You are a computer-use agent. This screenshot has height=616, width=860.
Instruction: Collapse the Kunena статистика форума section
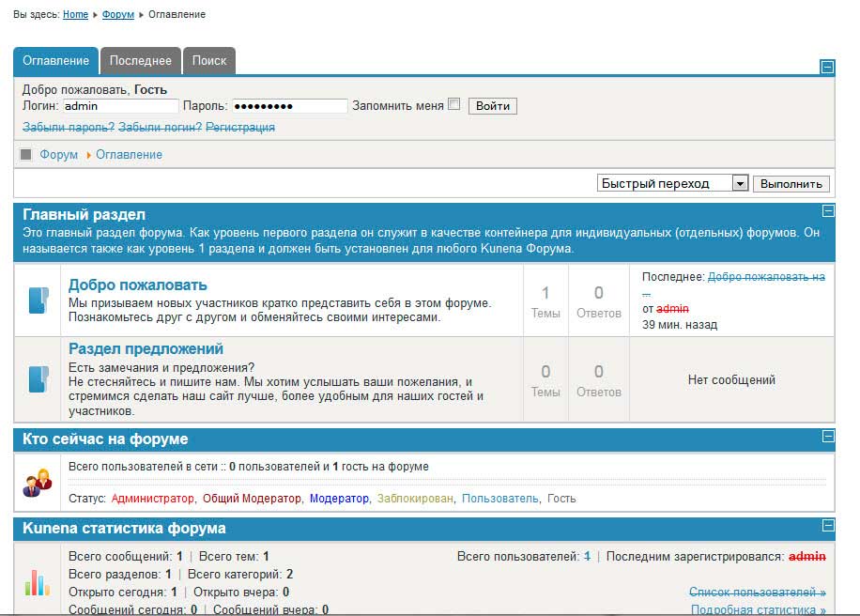click(829, 526)
